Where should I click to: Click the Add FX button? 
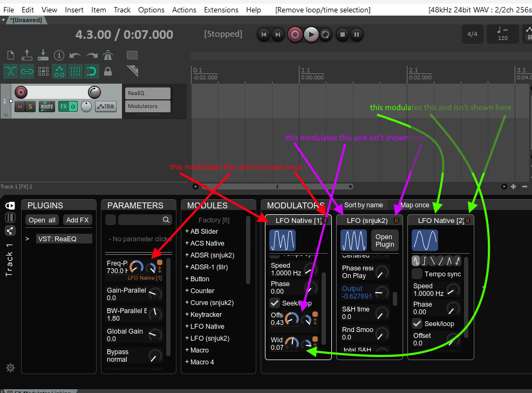[x=77, y=220]
